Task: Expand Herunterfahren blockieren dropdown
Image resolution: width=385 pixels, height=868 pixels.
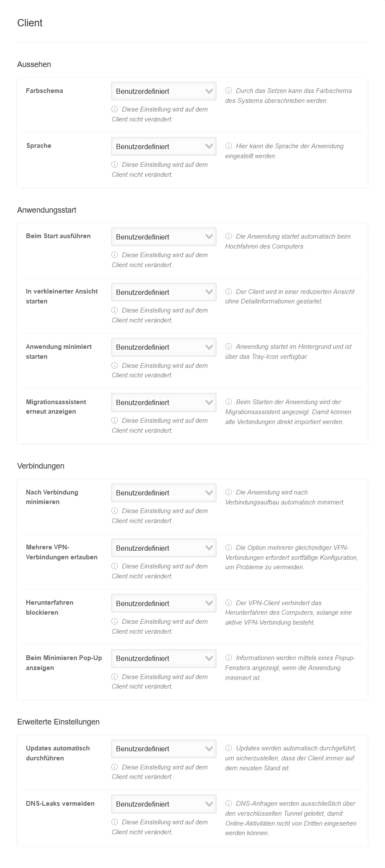Action: (163, 603)
